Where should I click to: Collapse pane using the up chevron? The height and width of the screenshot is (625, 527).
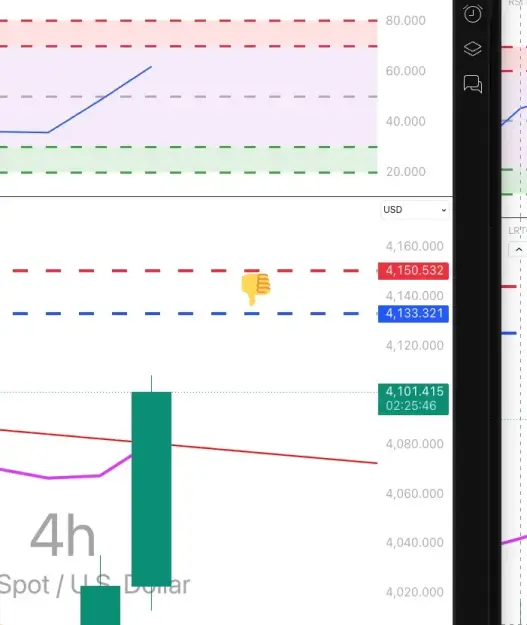click(518, 250)
